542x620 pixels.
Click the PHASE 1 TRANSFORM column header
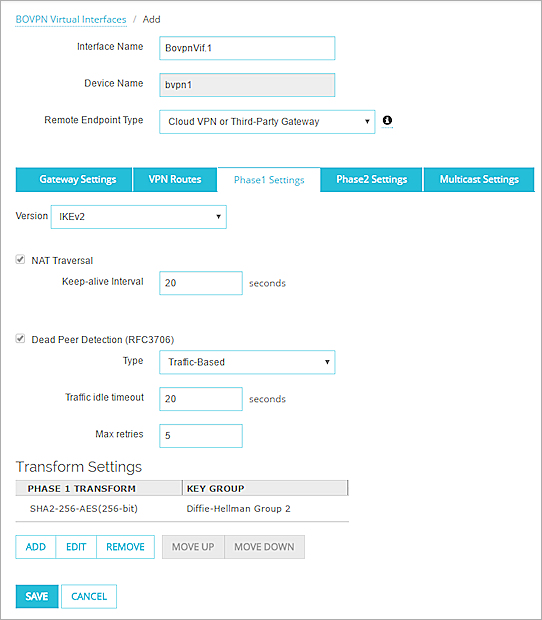(99, 488)
